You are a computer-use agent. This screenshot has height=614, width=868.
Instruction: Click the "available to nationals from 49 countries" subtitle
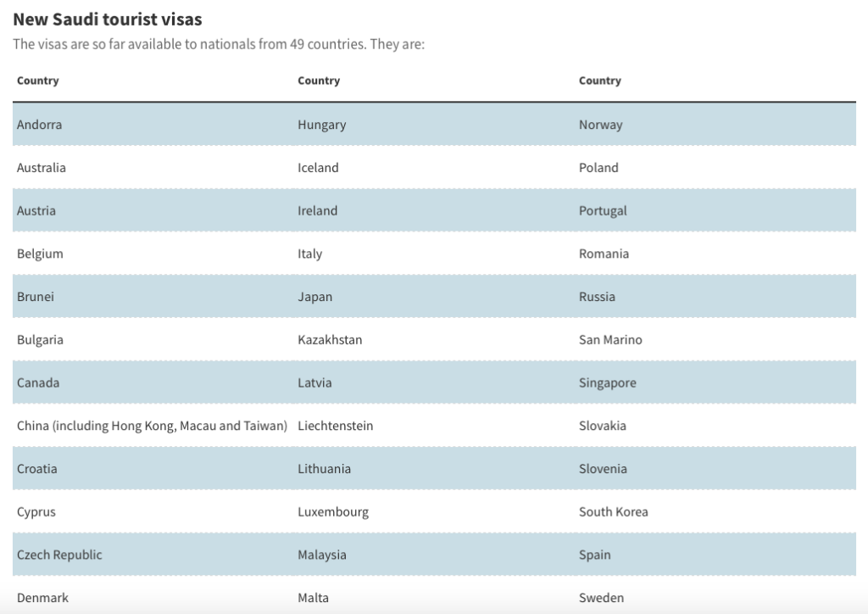click(x=219, y=43)
